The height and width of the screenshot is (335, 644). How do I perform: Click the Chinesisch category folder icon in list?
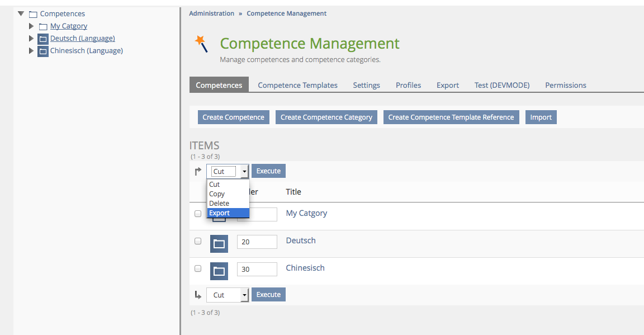tap(219, 271)
